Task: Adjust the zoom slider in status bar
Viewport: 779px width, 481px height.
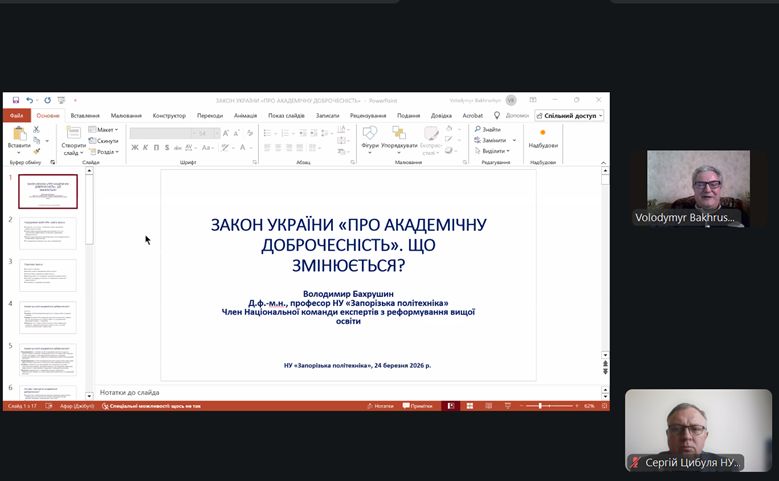Action: [541, 406]
